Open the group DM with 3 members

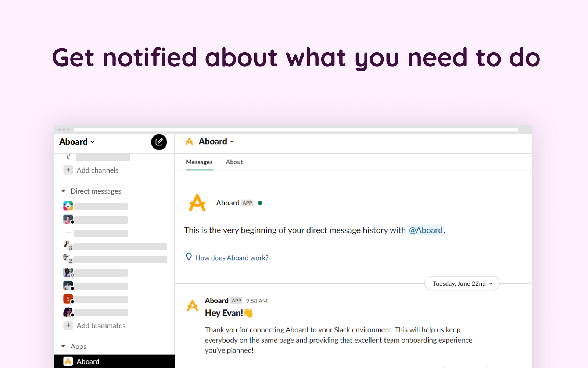pos(68,245)
